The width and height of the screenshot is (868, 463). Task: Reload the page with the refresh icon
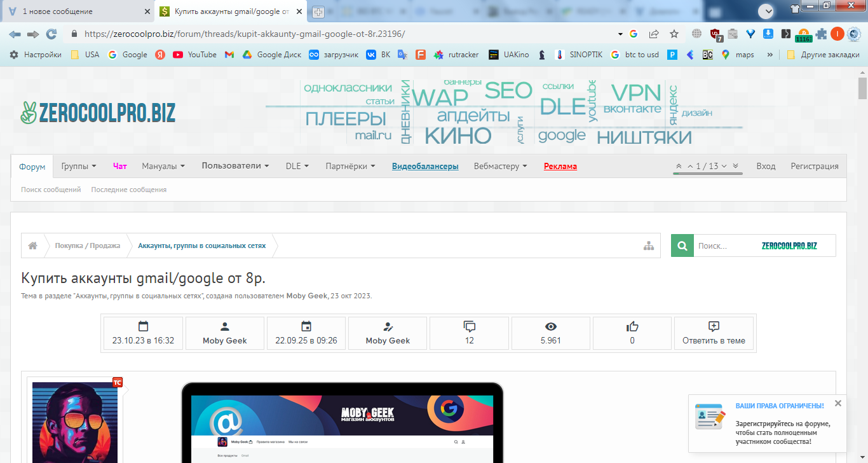click(51, 34)
